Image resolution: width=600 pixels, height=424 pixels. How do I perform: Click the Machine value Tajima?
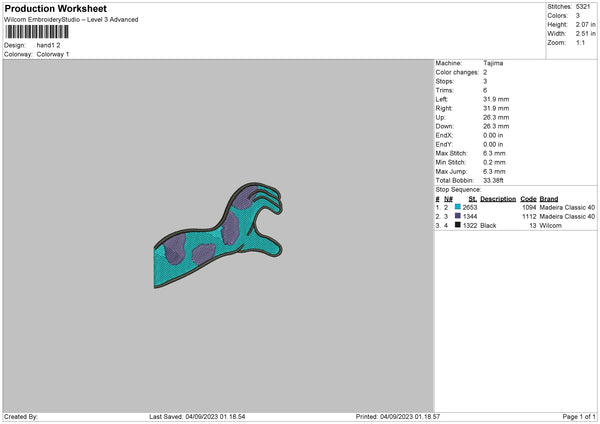tap(493, 63)
